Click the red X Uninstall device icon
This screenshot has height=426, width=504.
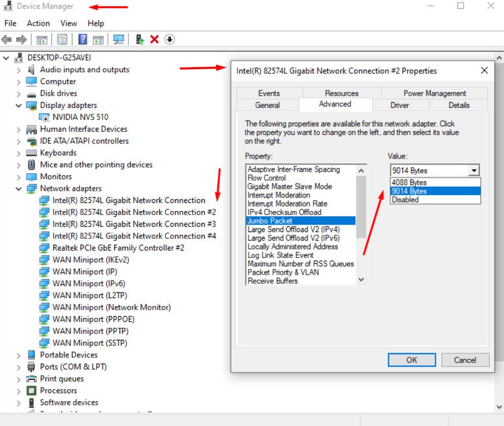[x=154, y=39]
